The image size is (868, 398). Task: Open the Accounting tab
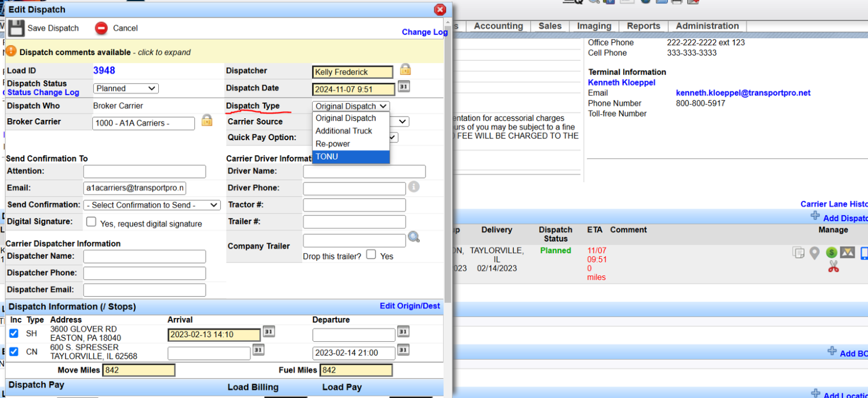tap(498, 26)
